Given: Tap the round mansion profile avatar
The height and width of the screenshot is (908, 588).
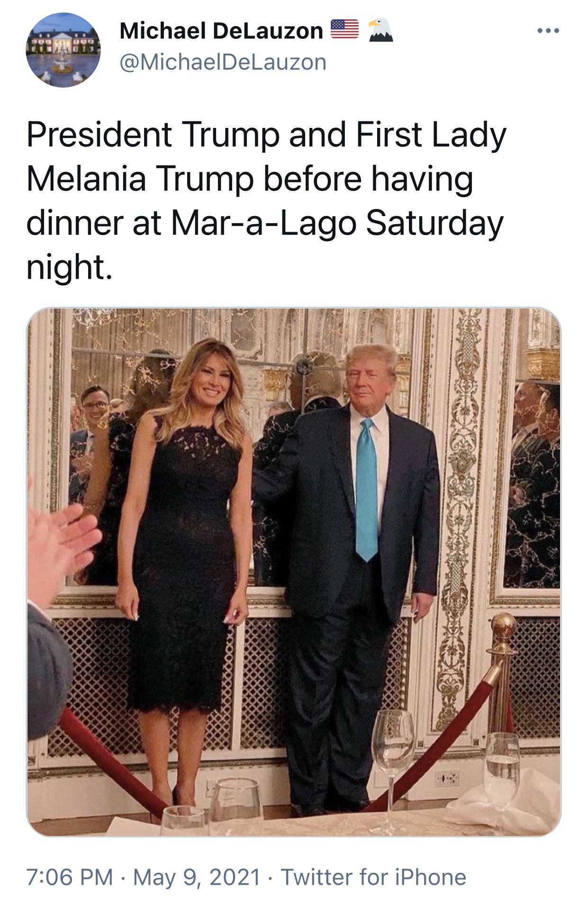Looking at the screenshot, I should [63, 50].
